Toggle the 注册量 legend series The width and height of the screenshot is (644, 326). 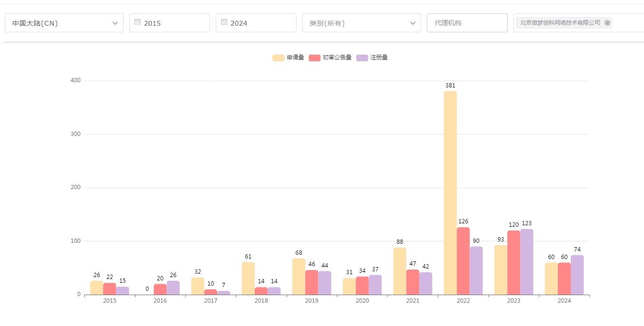[x=379, y=58]
